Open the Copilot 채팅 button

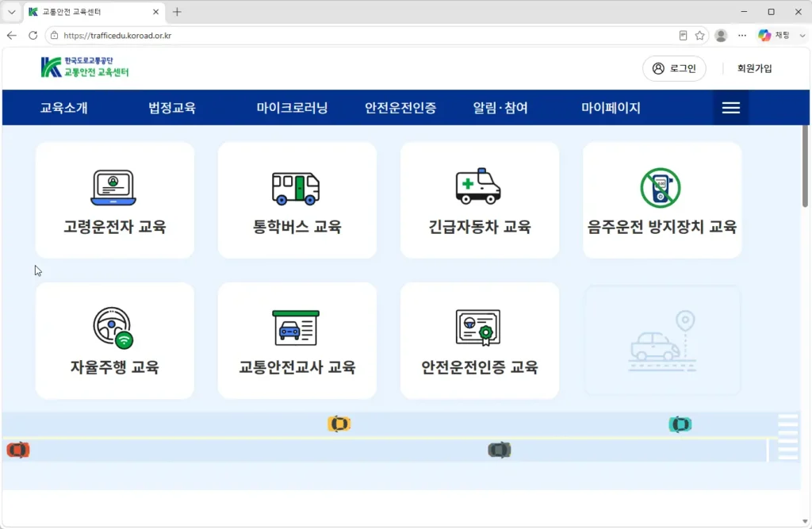(774, 35)
